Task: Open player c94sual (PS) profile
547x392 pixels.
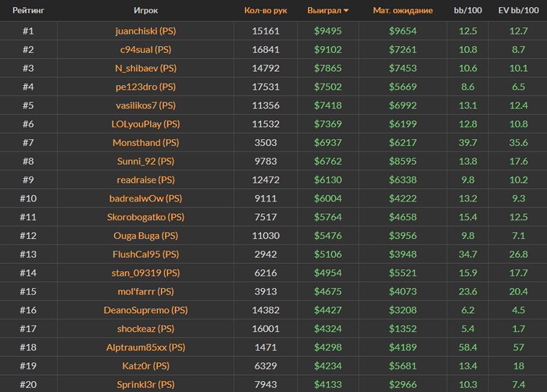Action: point(145,49)
